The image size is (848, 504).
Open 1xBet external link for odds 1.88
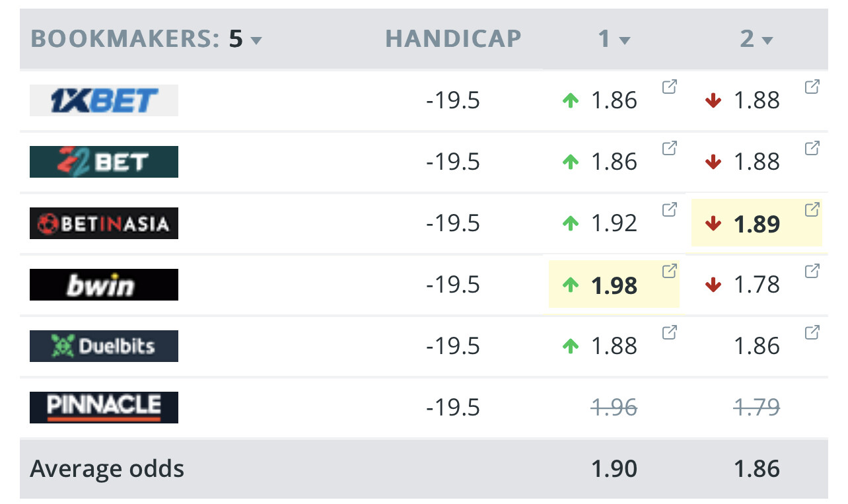[812, 87]
